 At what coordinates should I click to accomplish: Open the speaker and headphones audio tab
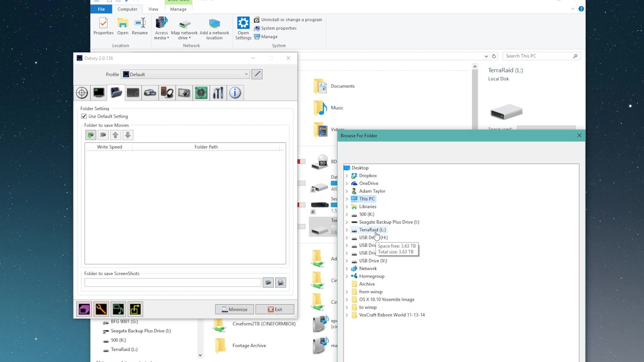coord(167,93)
